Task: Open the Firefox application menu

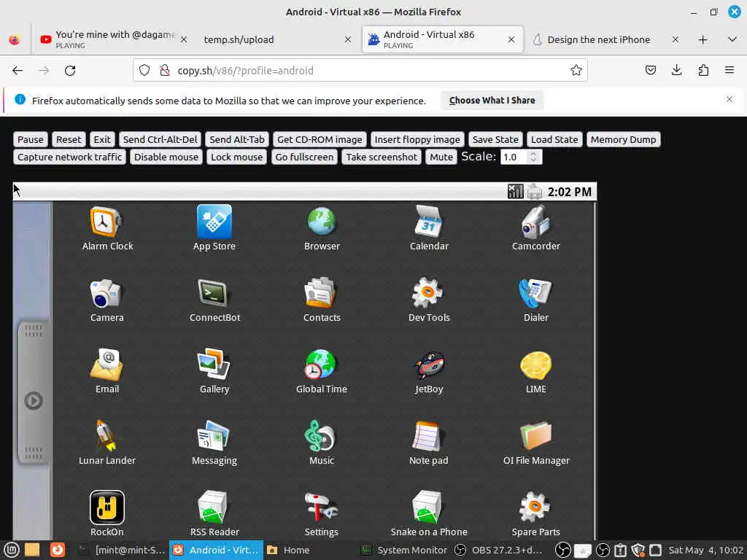Action: coord(729,71)
